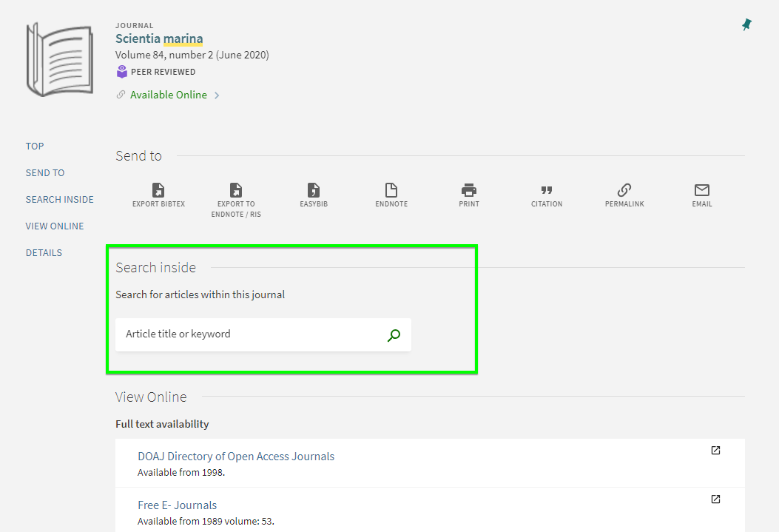Open the Scientia marina journal title link

point(159,39)
